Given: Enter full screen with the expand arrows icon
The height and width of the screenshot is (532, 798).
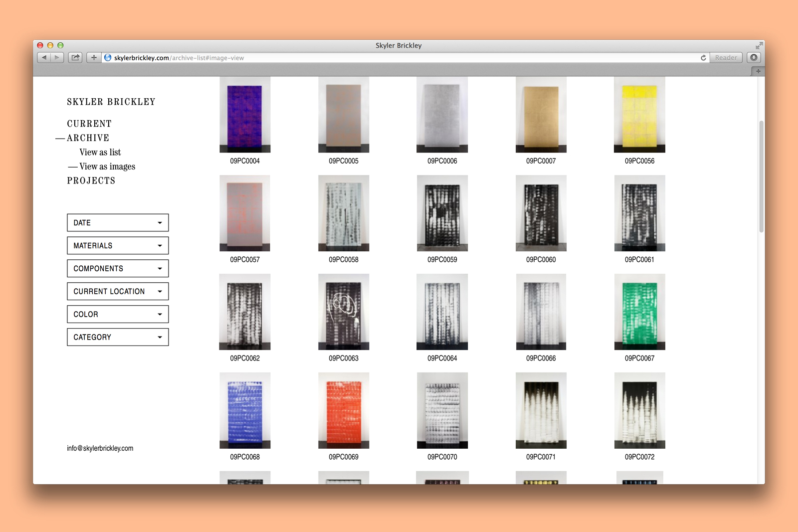Looking at the screenshot, I should pyautogui.click(x=759, y=45).
